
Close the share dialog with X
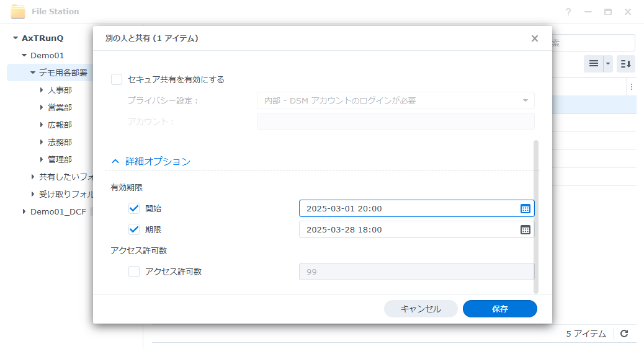(x=534, y=38)
